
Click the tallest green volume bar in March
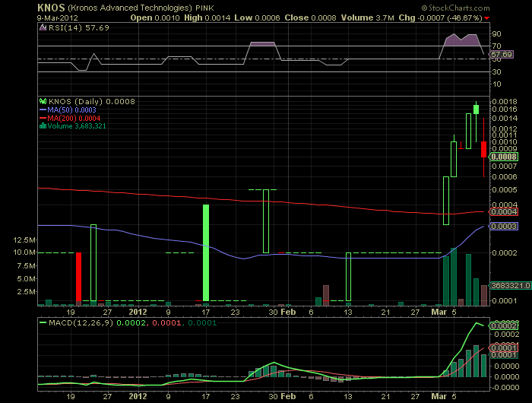coord(454,277)
